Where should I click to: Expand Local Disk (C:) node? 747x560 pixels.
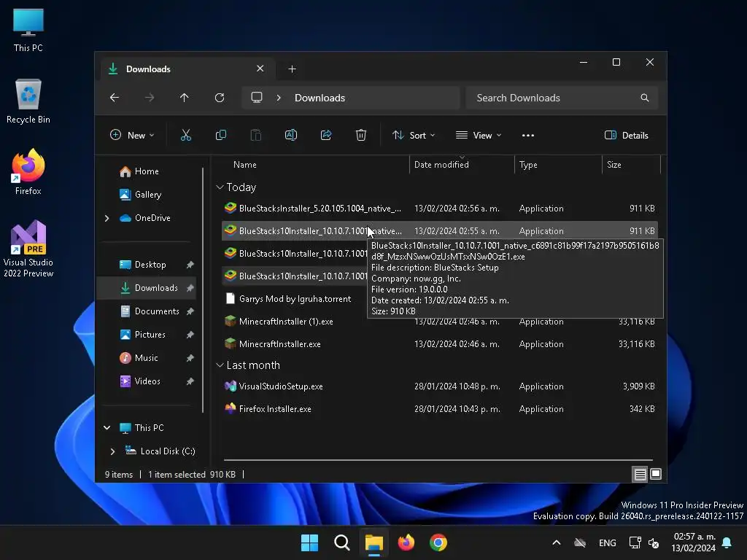click(x=112, y=451)
